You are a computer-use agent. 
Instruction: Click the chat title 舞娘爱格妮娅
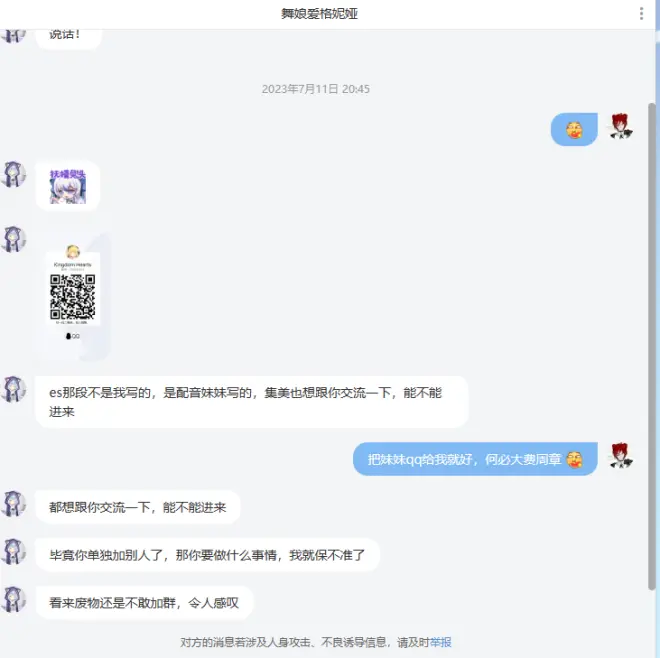tap(319, 14)
